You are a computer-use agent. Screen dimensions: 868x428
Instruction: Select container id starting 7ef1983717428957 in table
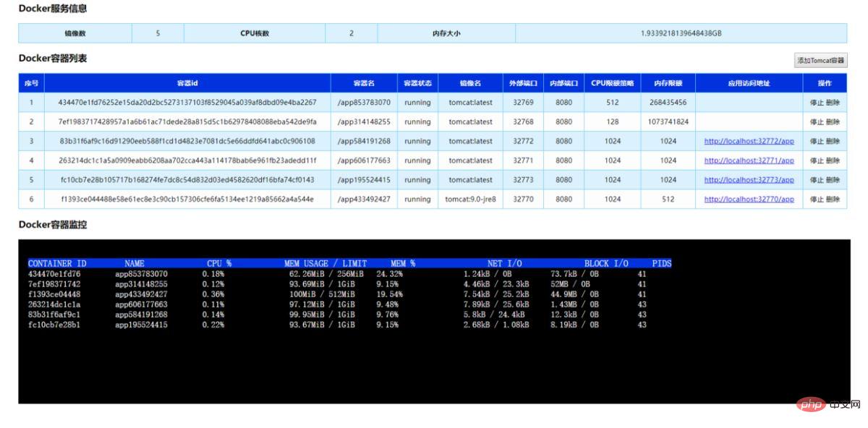pyautogui.click(x=187, y=122)
